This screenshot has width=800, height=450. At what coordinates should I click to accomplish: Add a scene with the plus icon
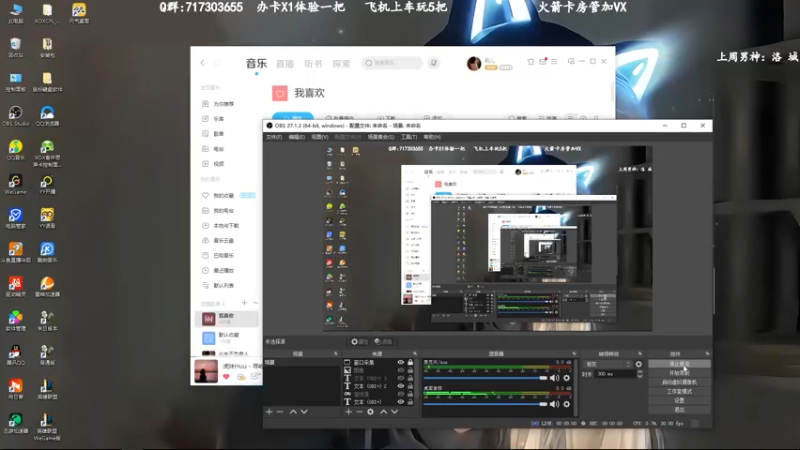pos(269,412)
